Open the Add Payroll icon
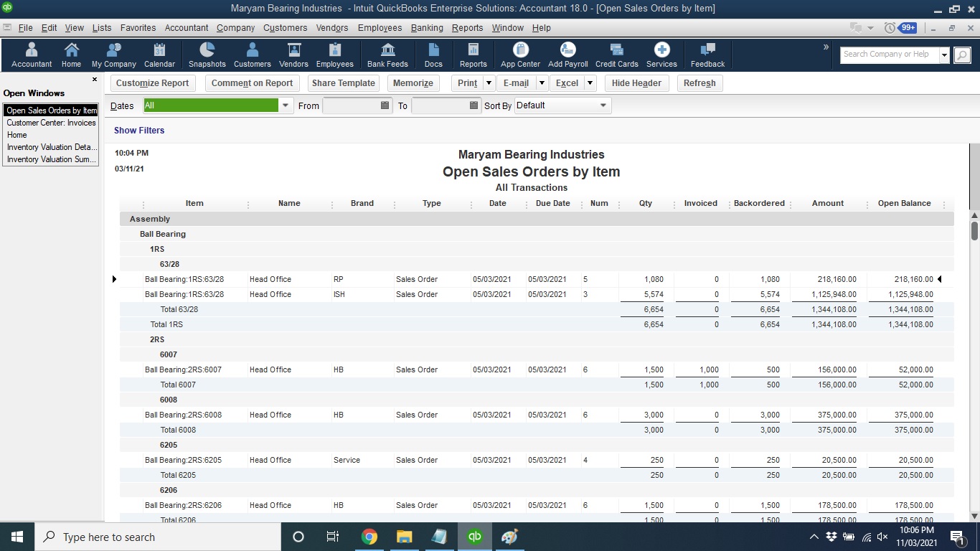The width and height of the screenshot is (980, 551). click(x=567, y=54)
